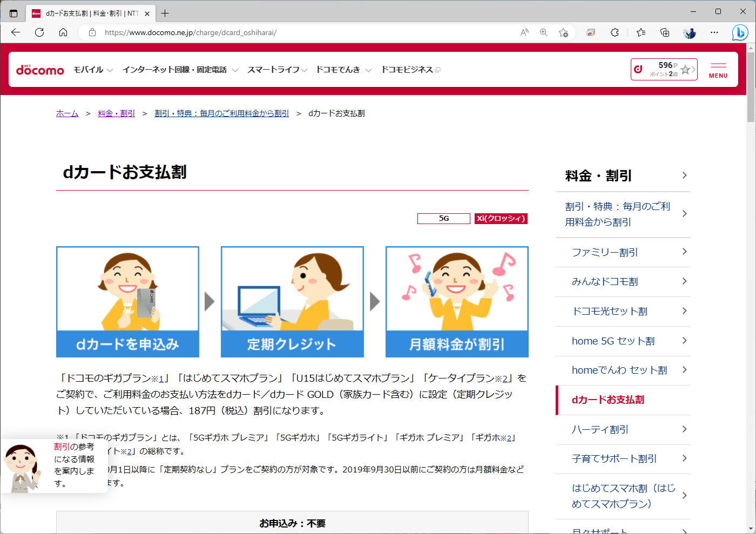Image resolution: width=756 pixels, height=534 pixels.
Task: Open Edge settings and more menu
Action: 714,32
